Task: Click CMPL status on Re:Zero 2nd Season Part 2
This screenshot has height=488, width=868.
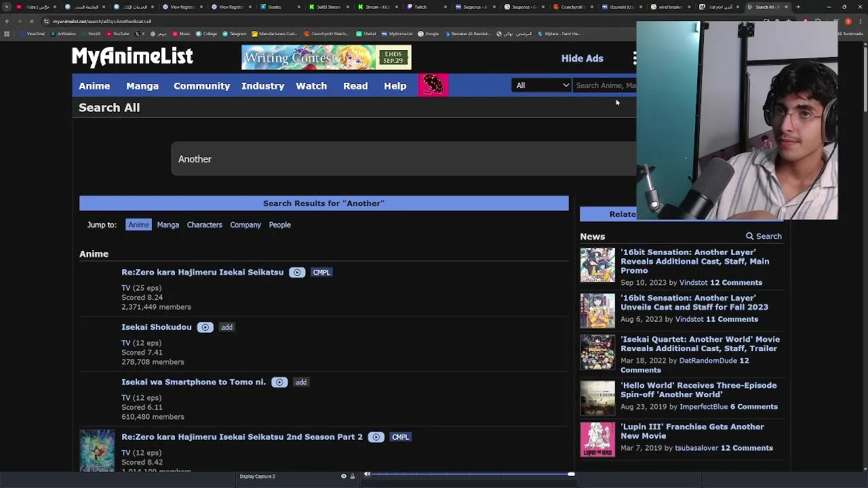Action: (400, 436)
